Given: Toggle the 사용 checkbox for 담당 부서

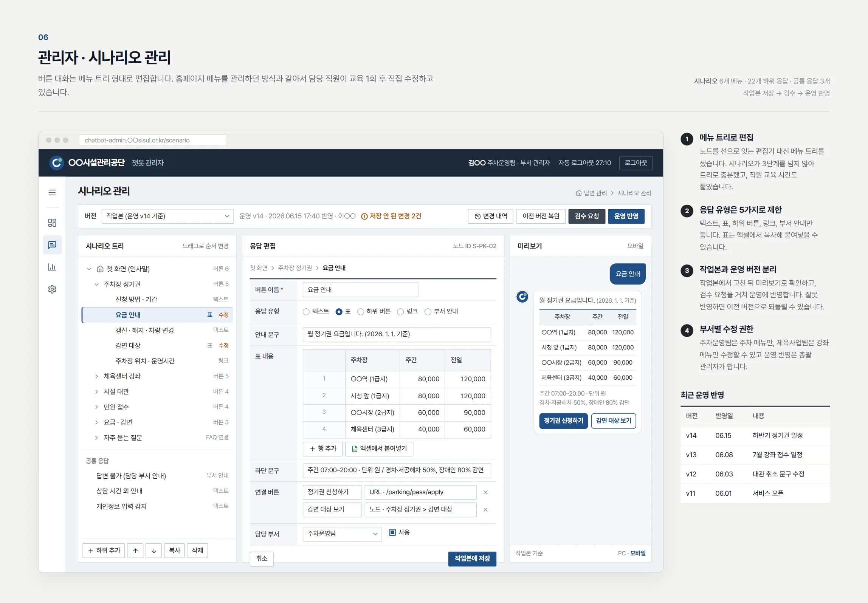Looking at the screenshot, I should coord(392,532).
